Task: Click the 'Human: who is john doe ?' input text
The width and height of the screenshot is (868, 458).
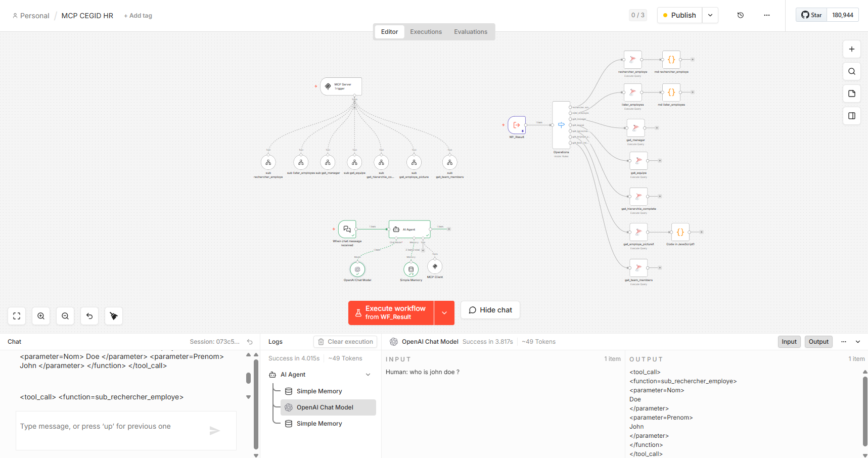Action: 423,372
